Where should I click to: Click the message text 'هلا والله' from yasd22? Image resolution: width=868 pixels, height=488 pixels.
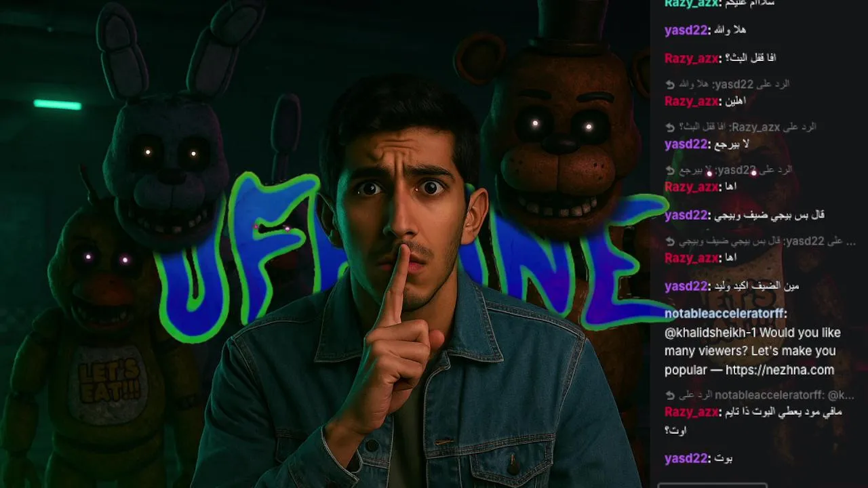coord(729,30)
